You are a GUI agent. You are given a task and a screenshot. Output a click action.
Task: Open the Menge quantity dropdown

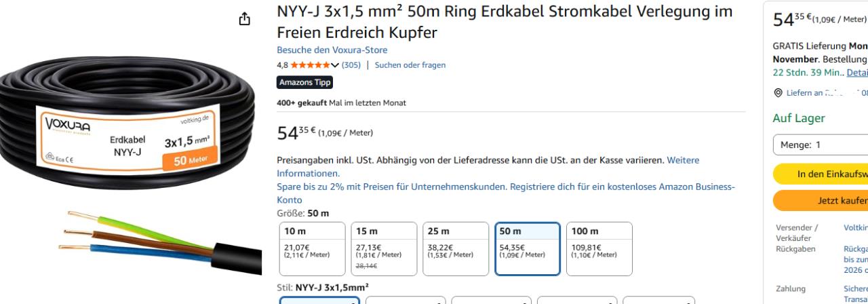pos(821,145)
